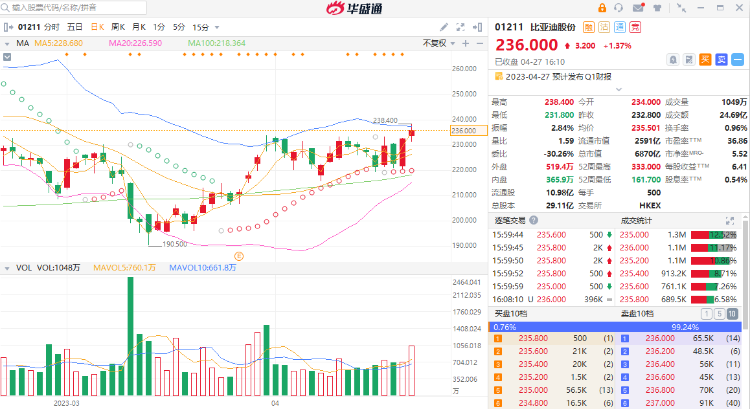Click the 01211 stock code in chart toolbar
Image resolution: width=750 pixels, height=409 pixels.
[x=29, y=27]
